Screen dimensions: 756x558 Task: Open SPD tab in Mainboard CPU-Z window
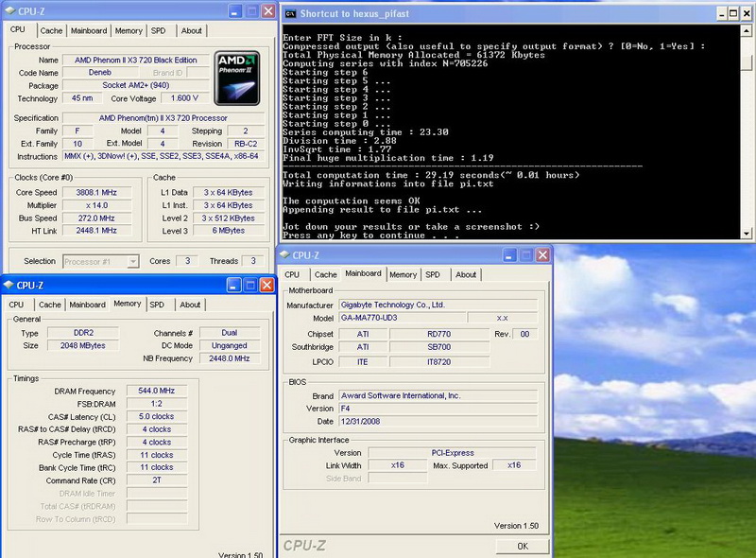433,274
